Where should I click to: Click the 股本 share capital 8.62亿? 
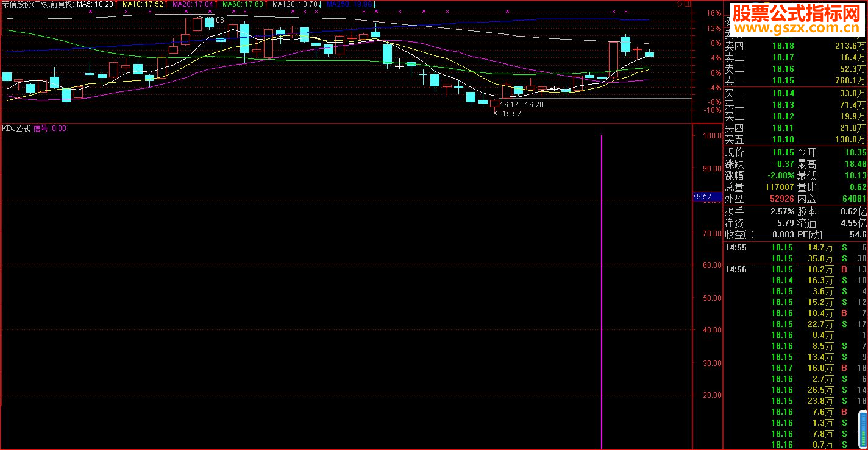853,211
